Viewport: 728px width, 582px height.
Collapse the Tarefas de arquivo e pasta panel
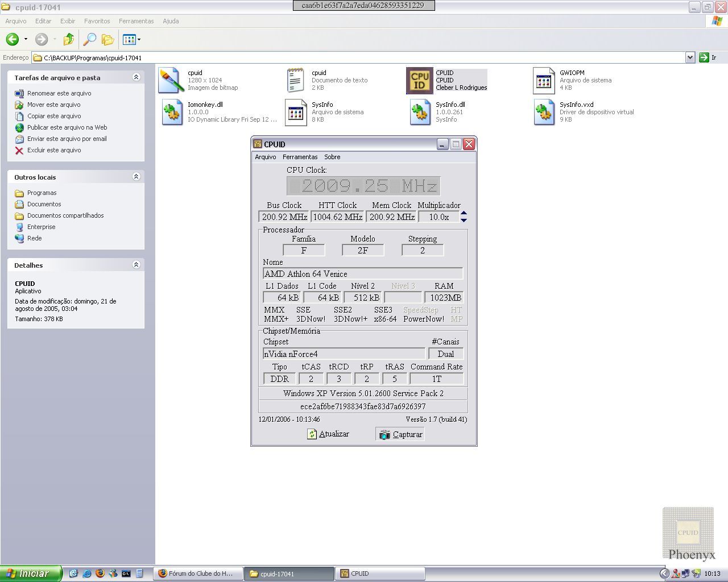[136, 77]
